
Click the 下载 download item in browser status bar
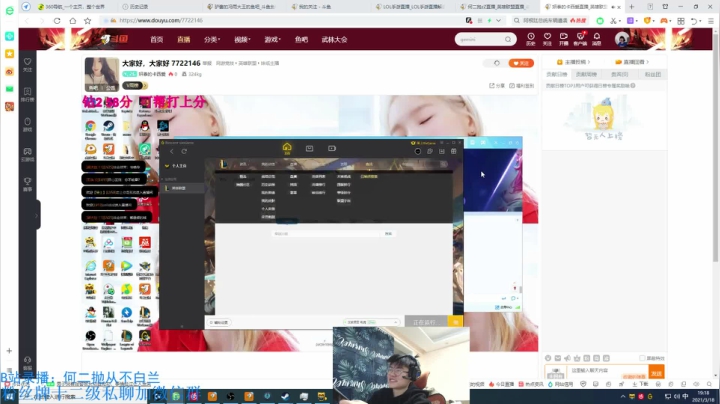click(x=640, y=384)
